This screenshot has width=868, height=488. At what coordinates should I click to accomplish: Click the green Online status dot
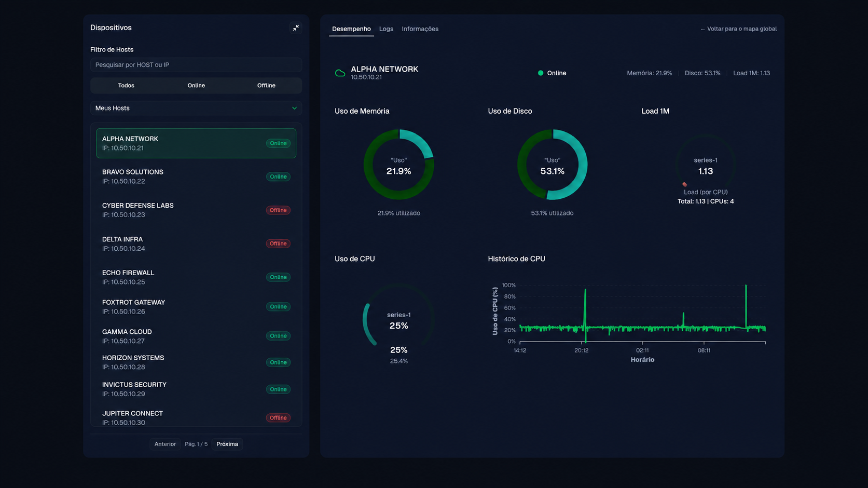point(541,73)
